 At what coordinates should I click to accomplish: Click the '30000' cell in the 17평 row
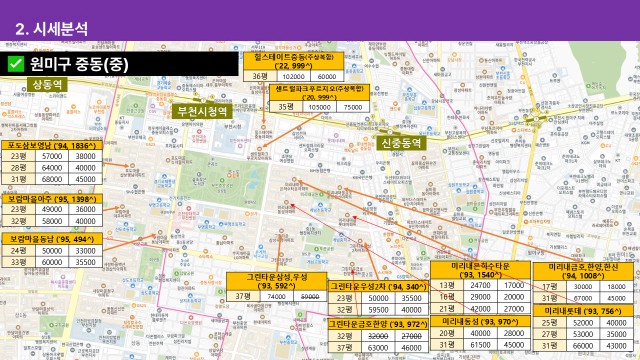583,287
